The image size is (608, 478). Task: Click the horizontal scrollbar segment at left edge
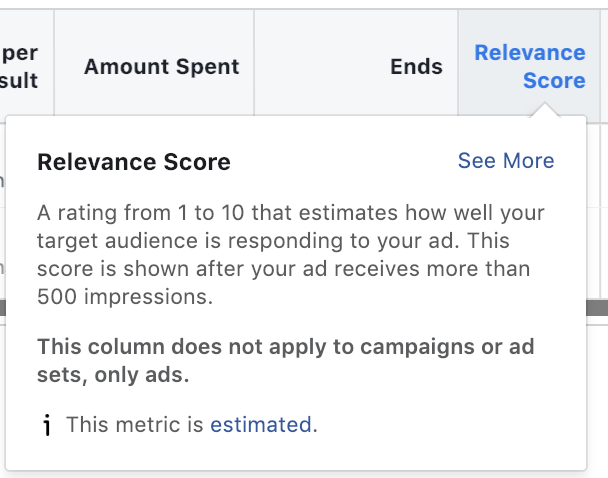tap(3, 308)
